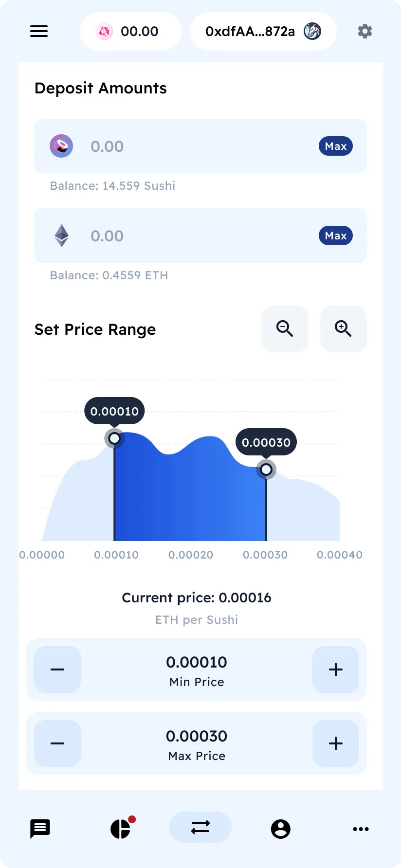Viewport: 401px width, 868px height.
Task: Click Max for Sushi deposit
Action: 336,146
